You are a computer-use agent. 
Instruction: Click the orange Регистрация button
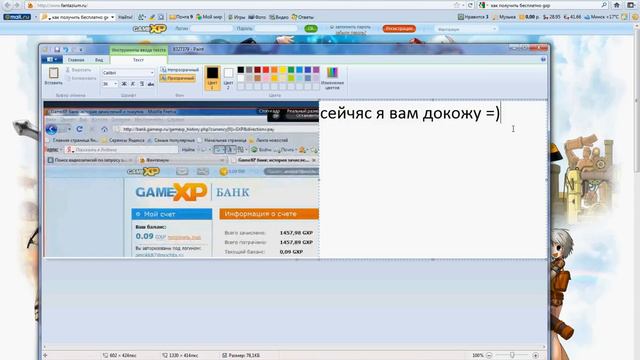point(399,29)
